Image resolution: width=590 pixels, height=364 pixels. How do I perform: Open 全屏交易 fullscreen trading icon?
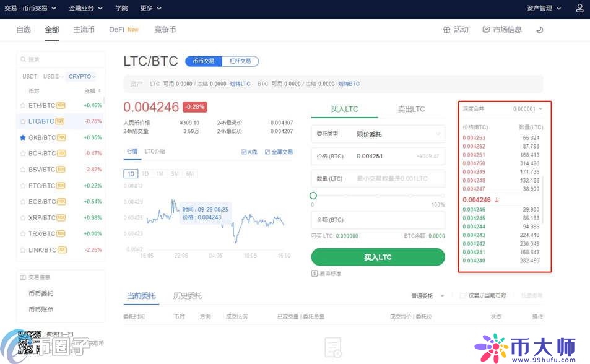tap(267, 152)
